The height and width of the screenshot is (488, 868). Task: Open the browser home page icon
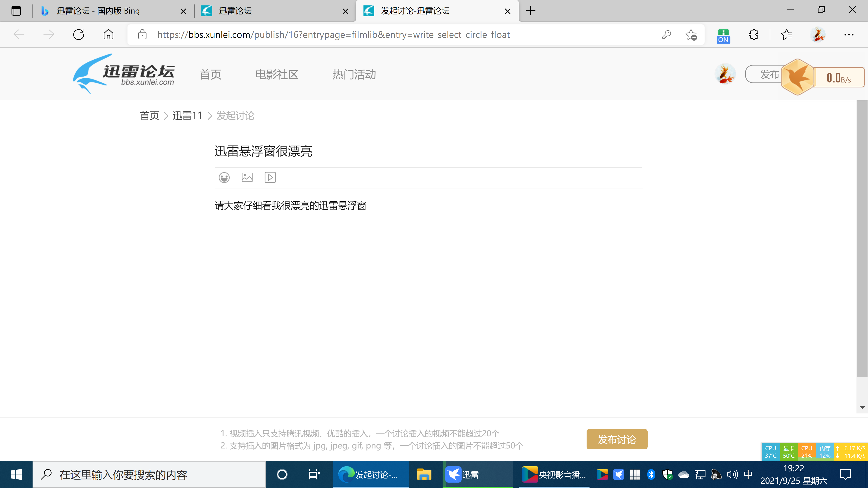108,34
